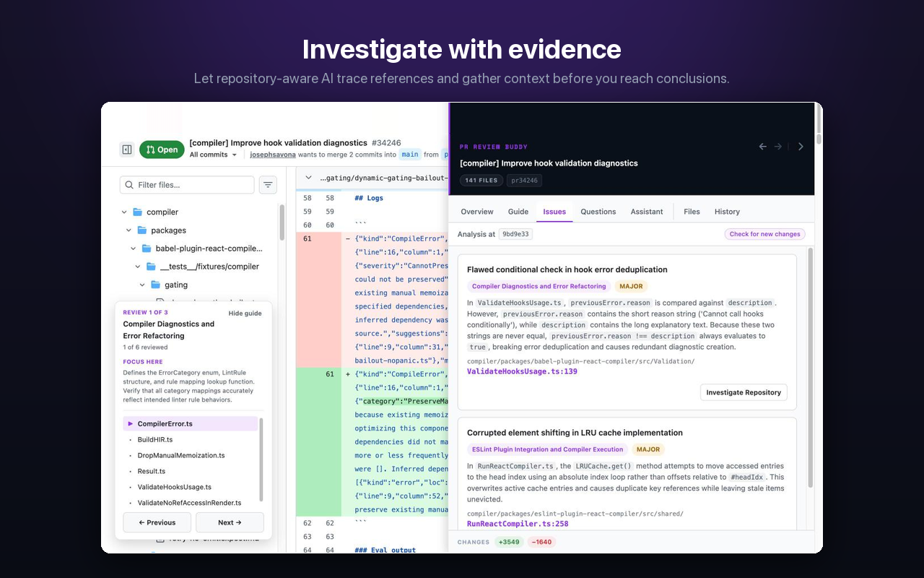Screen dimensions: 924x578
Task: Open the All commits dropdown
Action: 214,155
